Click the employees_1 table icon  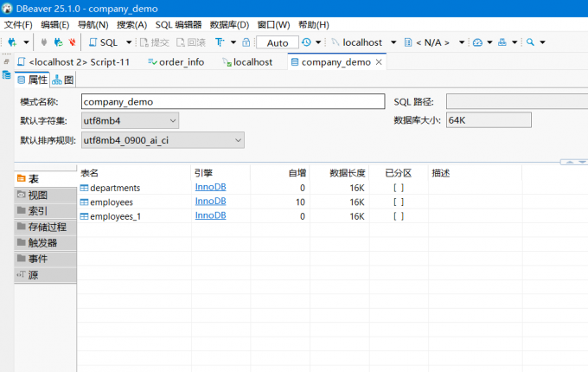tap(84, 216)
